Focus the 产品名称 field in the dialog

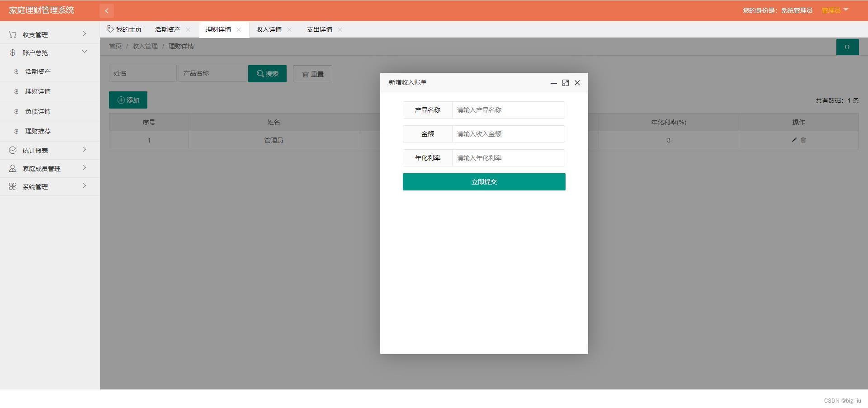509,110
